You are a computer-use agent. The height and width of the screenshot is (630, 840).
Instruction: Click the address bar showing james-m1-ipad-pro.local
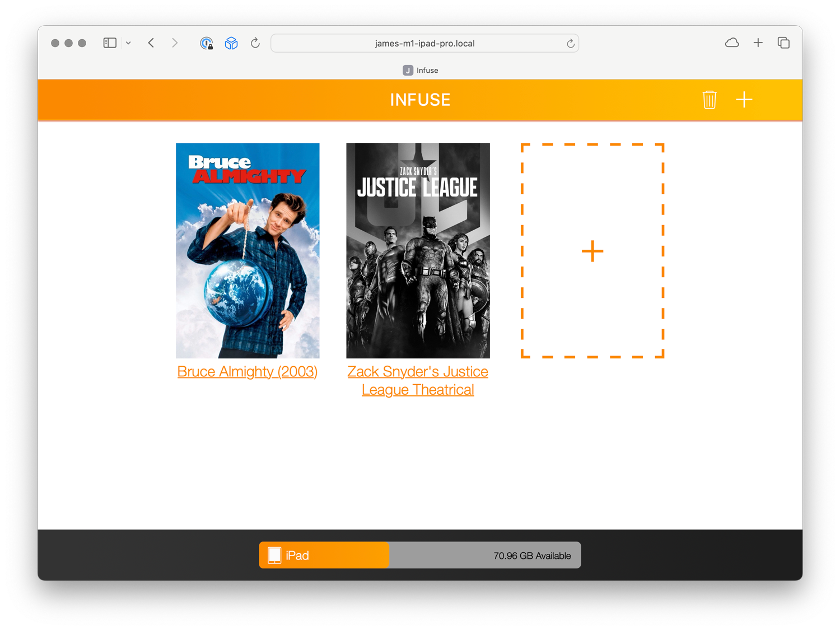point(424,43)
